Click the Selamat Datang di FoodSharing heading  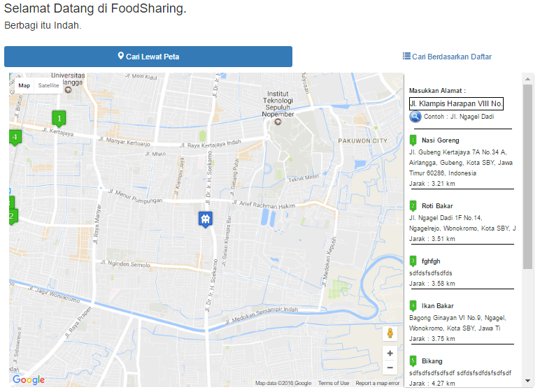click(x=95, y=8)
